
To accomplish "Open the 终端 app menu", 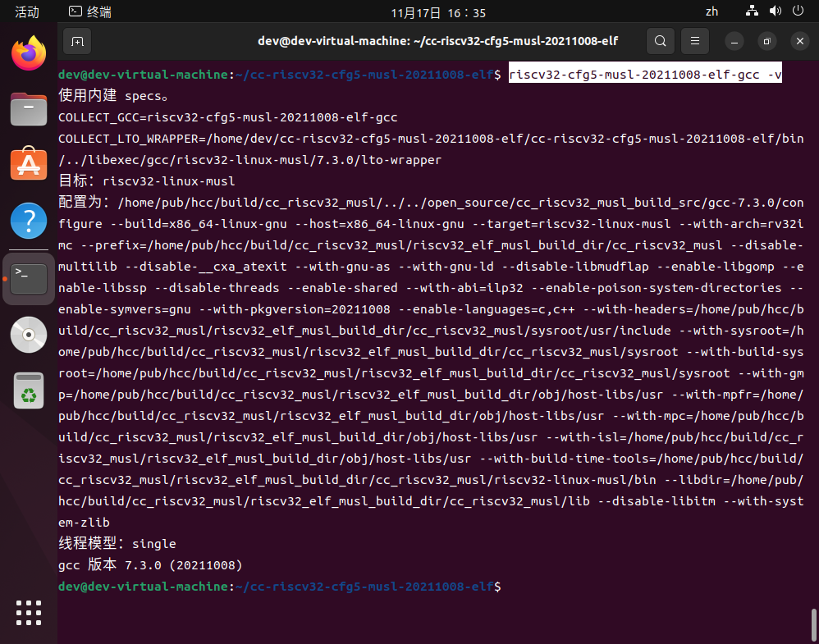I will (x=90, y=12).
